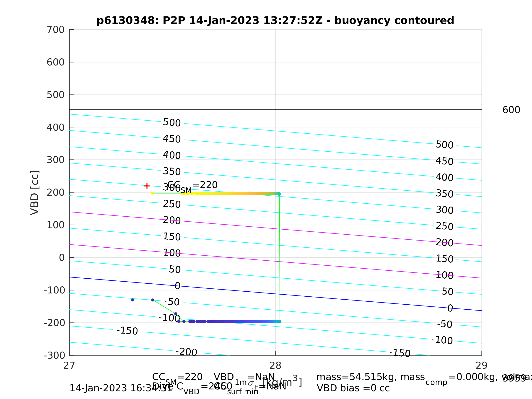The height and width of the screenshot is (399, 532).
Task: Click the teal point at the lower track's right end
Action: [280, 321]
